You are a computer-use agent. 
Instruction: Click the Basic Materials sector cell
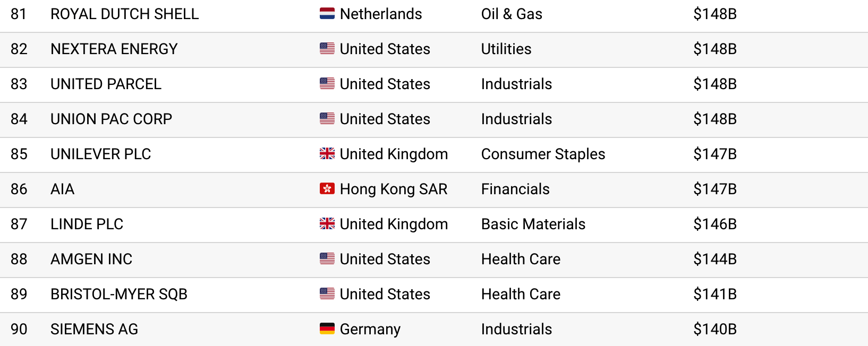(533, 224)
